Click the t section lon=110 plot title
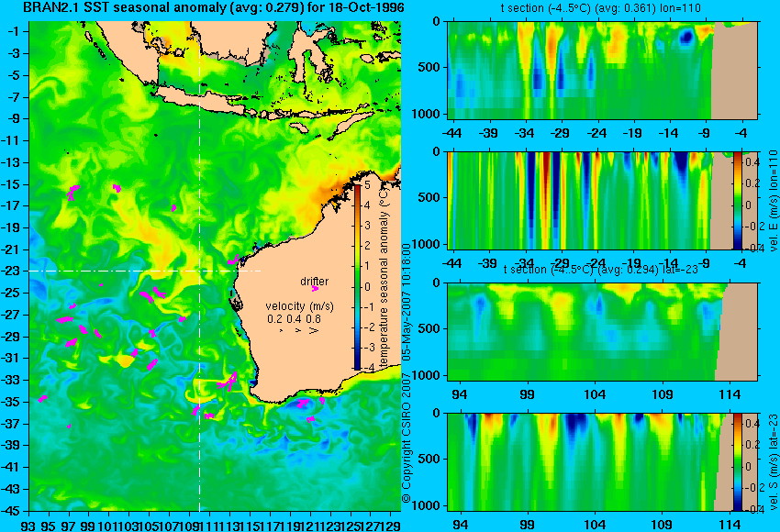 pos(600,8)
